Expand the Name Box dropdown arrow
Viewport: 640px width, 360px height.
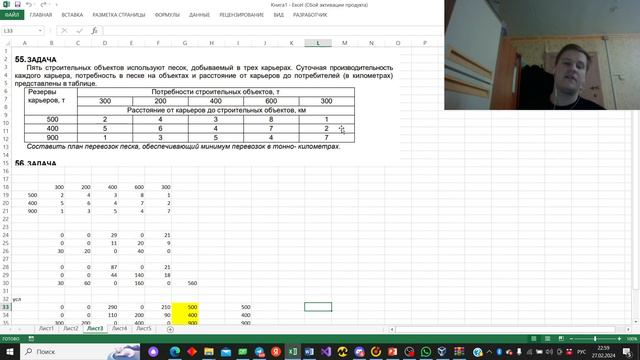40,31
